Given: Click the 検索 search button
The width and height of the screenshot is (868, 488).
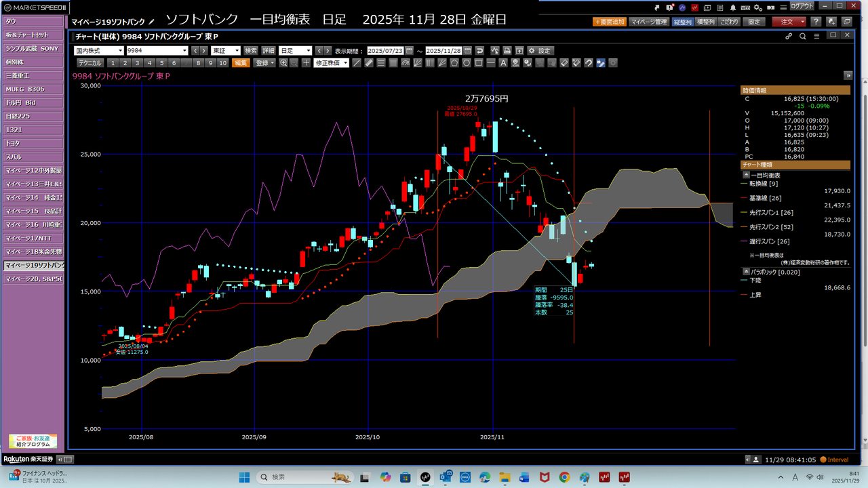Looking at the screenshot, I should 251,51.
